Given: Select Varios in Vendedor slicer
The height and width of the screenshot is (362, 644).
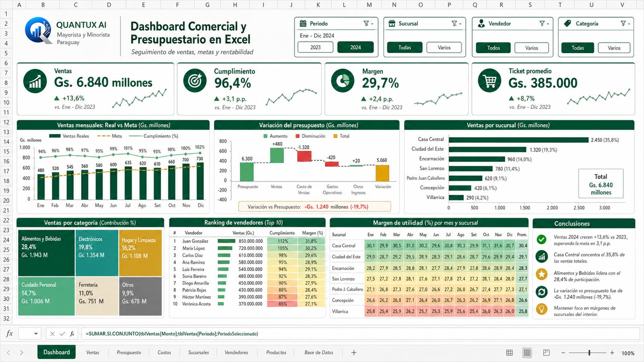Looking at the screenshot, I should [532, 48].
